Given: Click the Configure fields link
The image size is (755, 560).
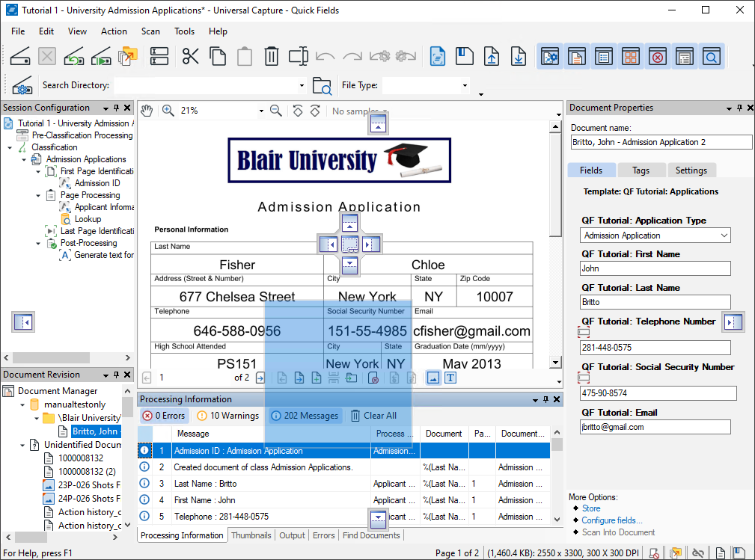Looking at the screenshot, I should click(x=611, y=520).
